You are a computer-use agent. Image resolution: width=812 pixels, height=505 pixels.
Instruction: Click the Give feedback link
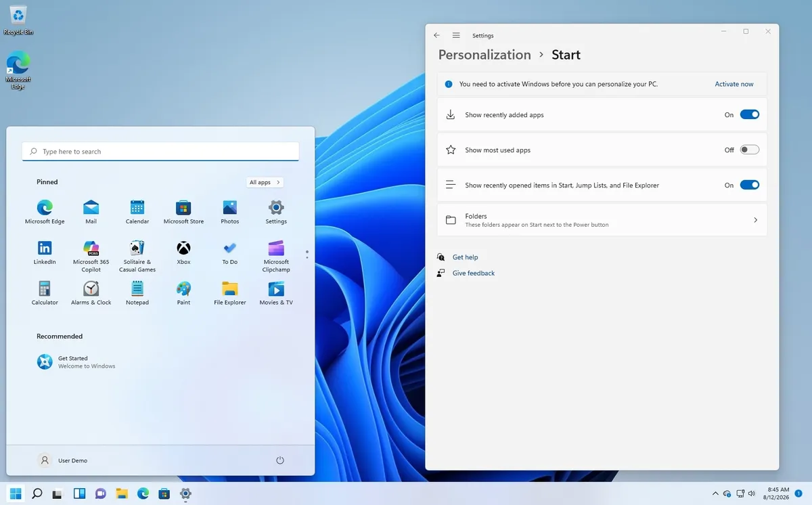coord(474,273)
